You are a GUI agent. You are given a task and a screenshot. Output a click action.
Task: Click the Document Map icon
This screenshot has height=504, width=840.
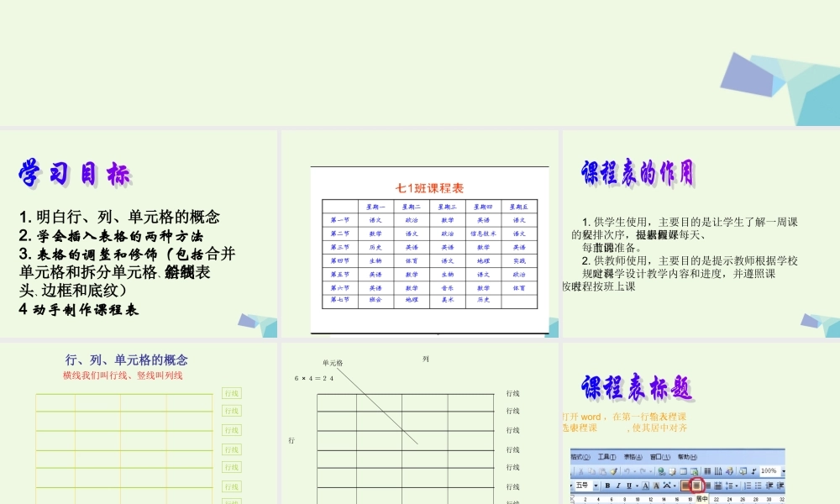[743, 470]
